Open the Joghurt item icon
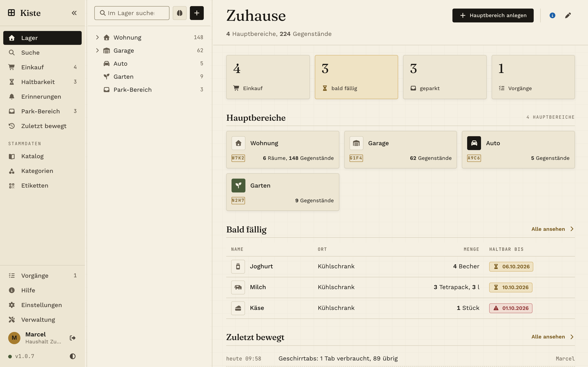Screen dimensions: 588x367 (238, 266)
